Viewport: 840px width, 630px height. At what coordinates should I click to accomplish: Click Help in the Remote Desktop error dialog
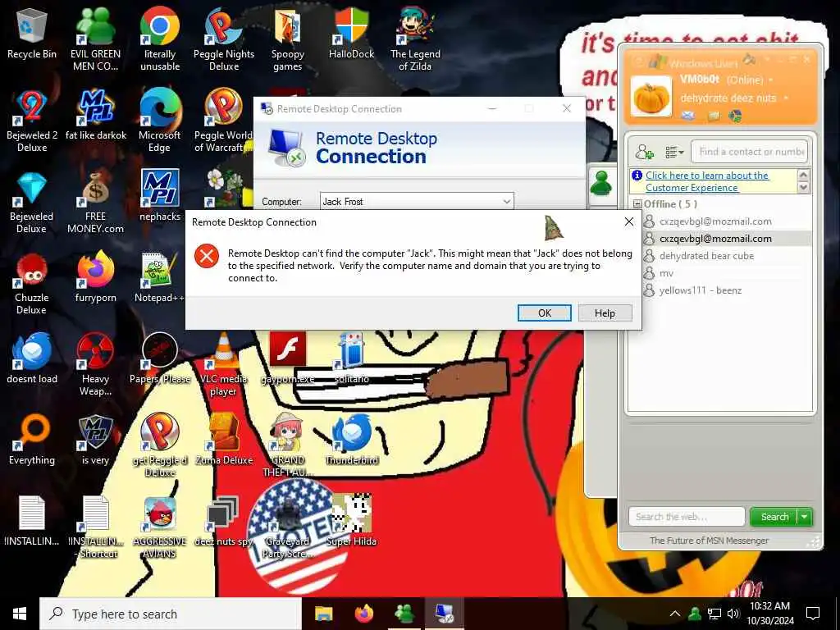[x=605, y=313]
